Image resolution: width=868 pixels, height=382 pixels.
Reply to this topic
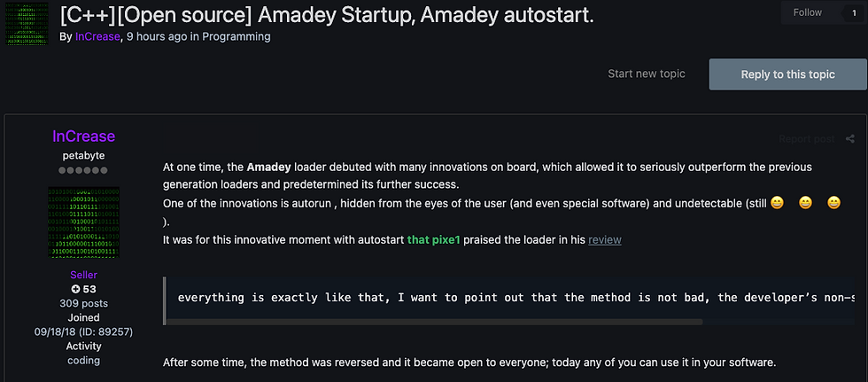[x=787, y=74]
